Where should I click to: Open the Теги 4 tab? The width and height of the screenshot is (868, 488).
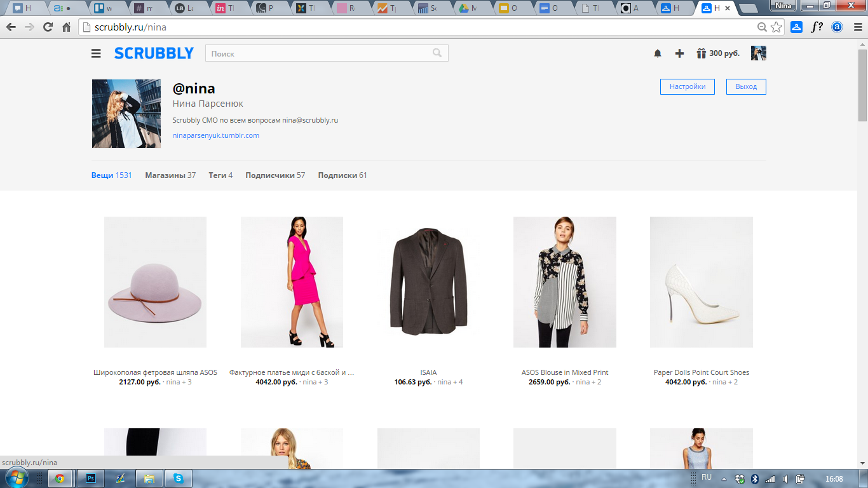(x=220, y=175)
